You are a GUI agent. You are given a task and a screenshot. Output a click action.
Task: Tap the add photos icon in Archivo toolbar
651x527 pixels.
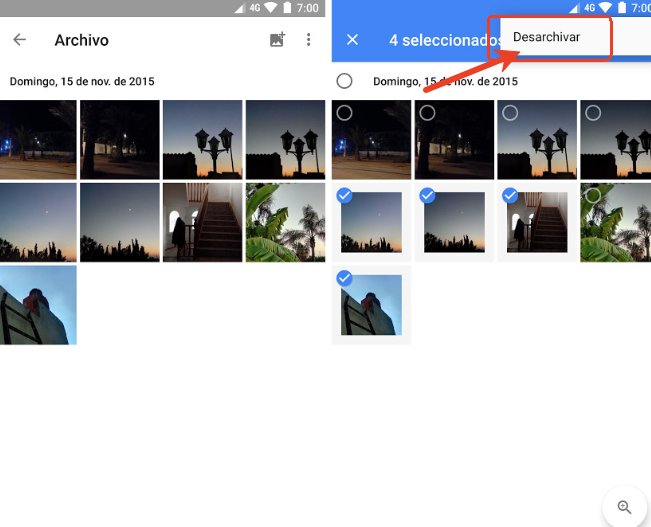pyautogui.click(x=277, y=41)
